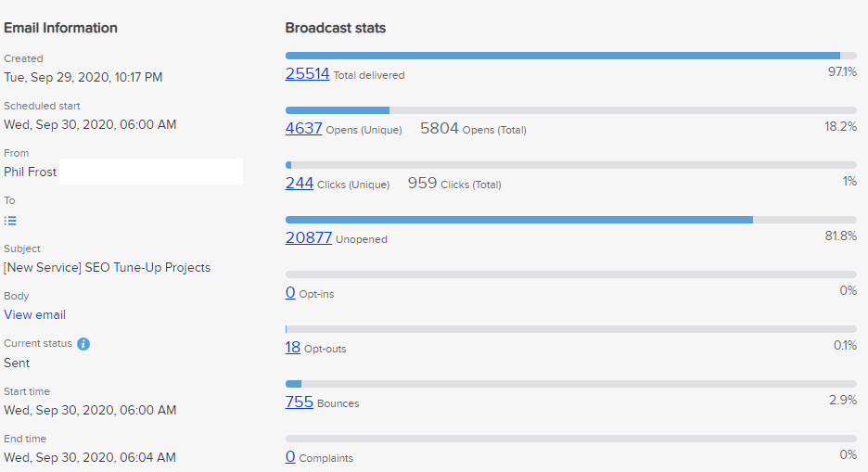Click the 0 Opt-ins link

(290, 292)
